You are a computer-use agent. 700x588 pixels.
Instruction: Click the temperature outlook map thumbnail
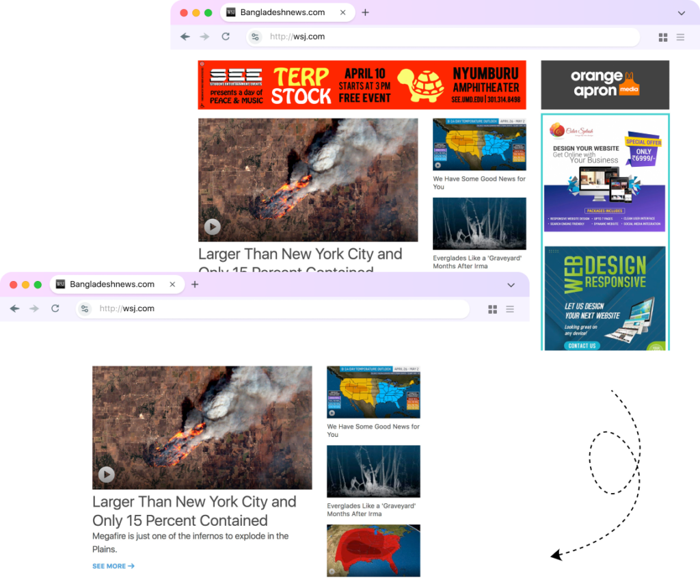point(373,391)
